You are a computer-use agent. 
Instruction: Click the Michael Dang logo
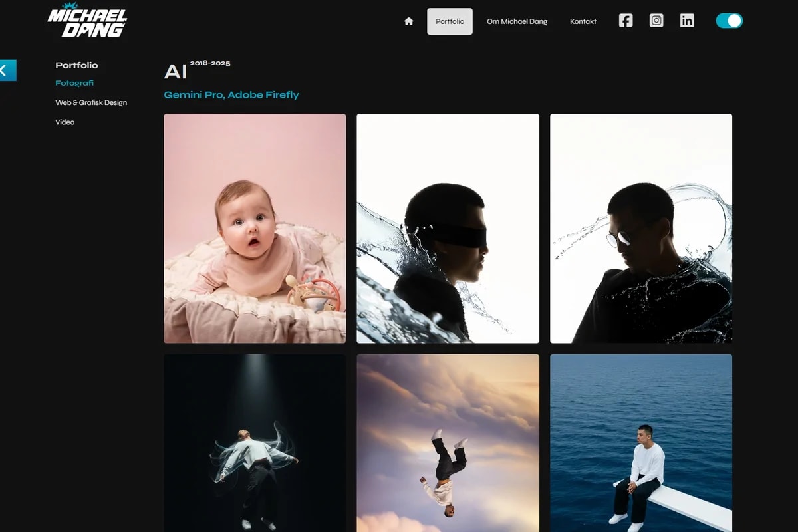coord(87,21)
